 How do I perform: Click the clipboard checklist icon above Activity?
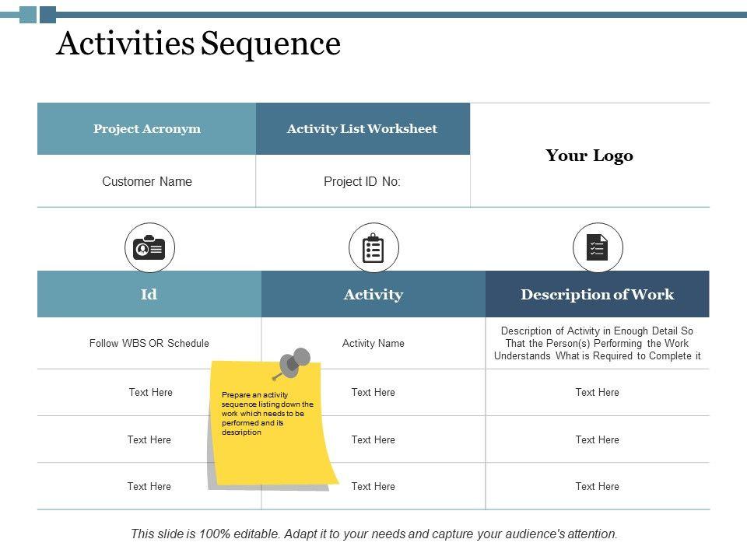373,248
